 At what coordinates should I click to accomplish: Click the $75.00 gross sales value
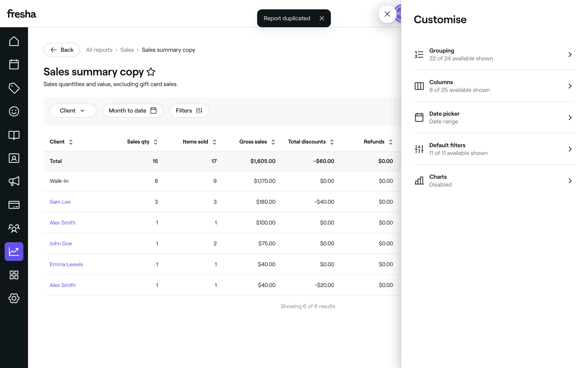(267, 243)
